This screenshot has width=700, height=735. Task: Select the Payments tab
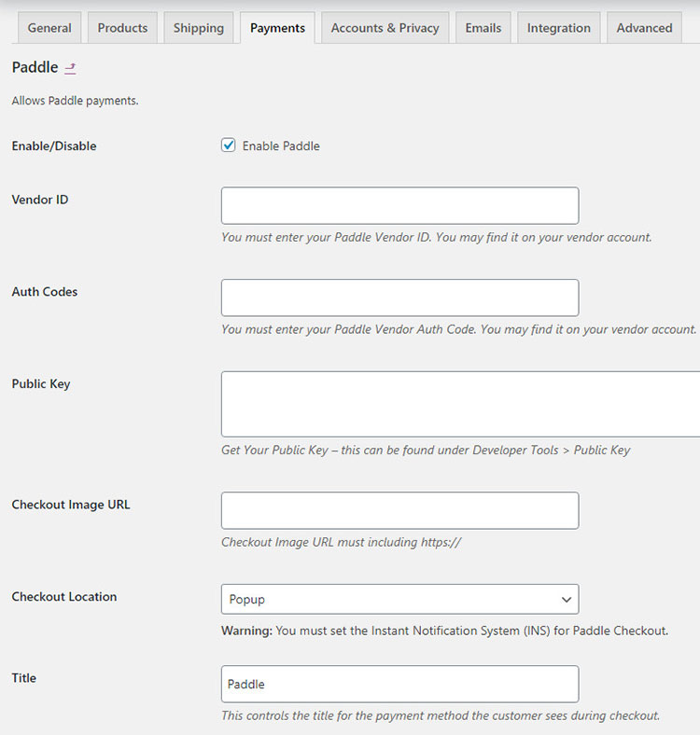click(277, 28)
